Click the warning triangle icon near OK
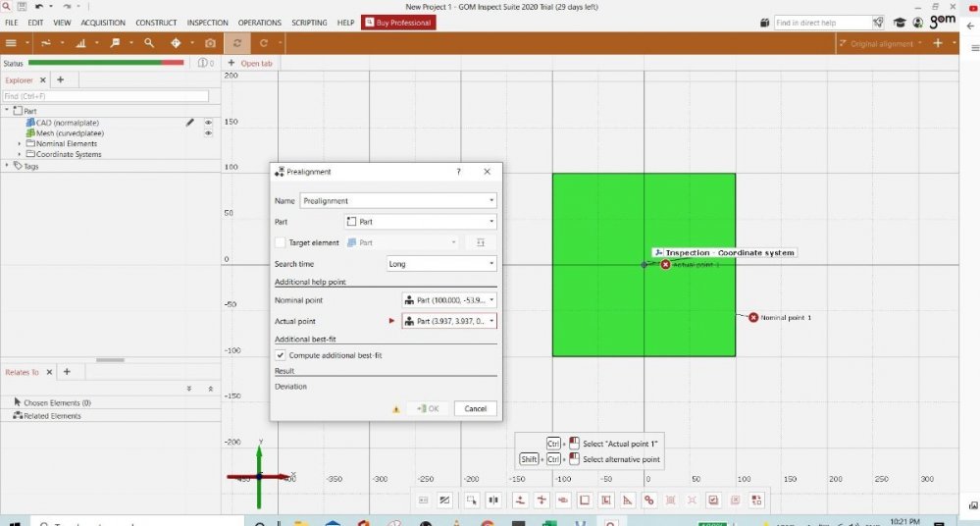This screenshot has width=980, height=526. point(395,409)
